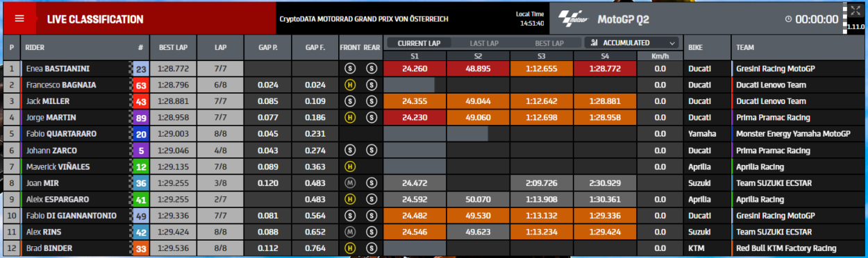This screenshot has width=868, height=258.
Task: Click Bagnaia's front tyre H icon
Action: pyautogui.click(x=351, y=85)
